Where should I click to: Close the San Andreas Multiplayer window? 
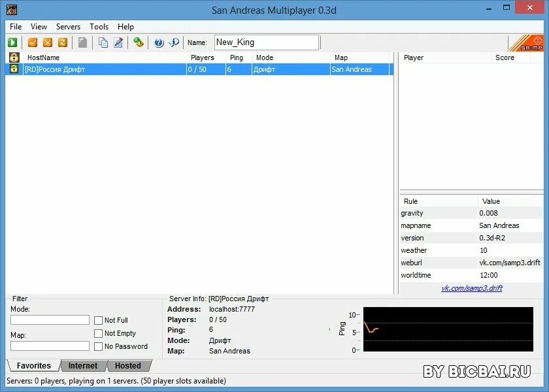coord(530,7)
